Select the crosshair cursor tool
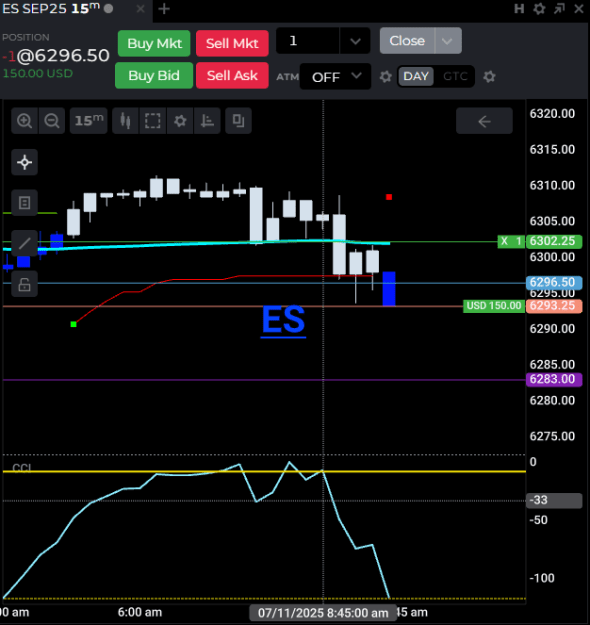This screenshot has width=590, height=625. (x=25, y=162)
